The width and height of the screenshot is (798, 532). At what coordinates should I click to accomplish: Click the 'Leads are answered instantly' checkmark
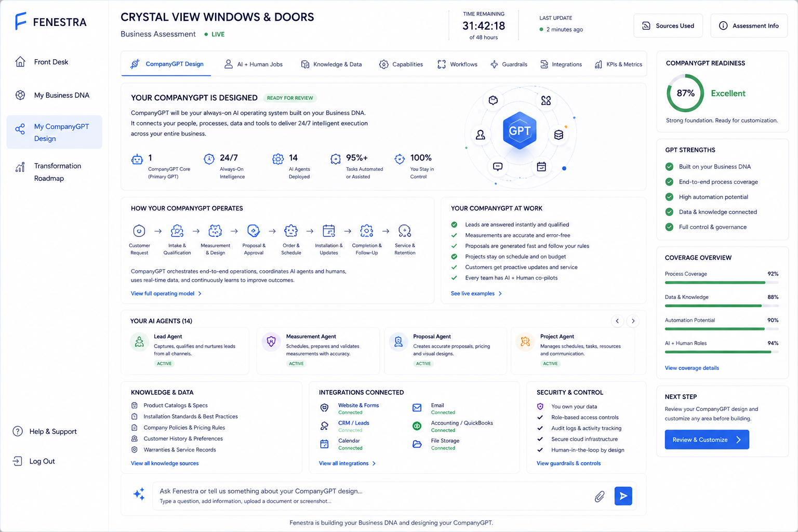click(x=454, y=224)
